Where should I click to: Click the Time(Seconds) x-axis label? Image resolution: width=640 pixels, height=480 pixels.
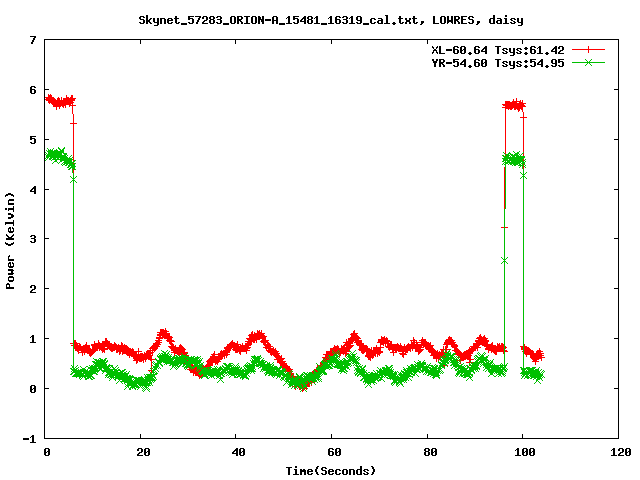coord(330,470)
